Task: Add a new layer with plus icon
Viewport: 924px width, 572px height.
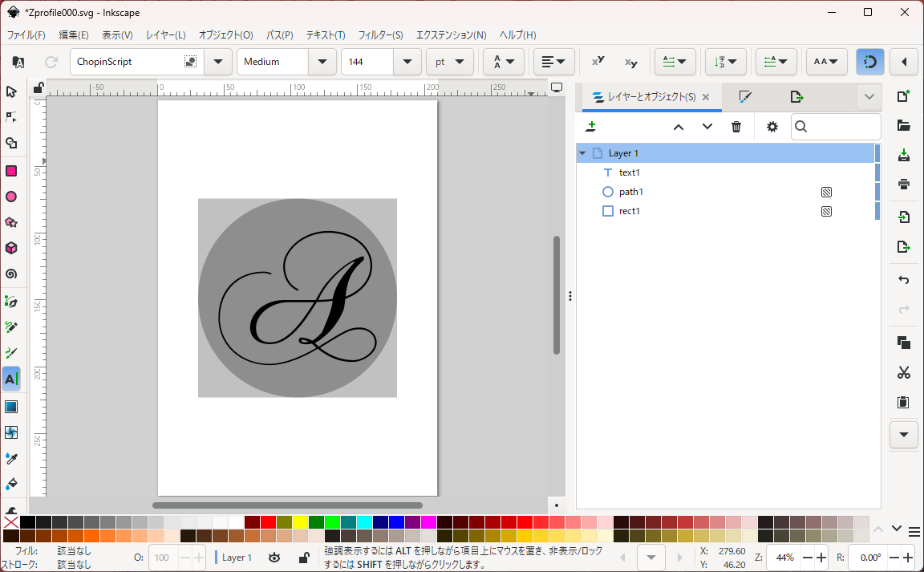Action: [x=590, y=127]
